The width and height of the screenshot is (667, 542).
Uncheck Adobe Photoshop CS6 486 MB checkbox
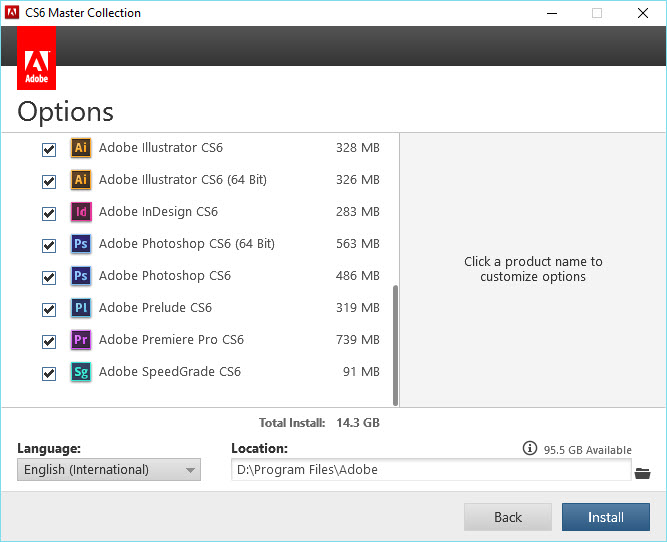coord(49,278)
